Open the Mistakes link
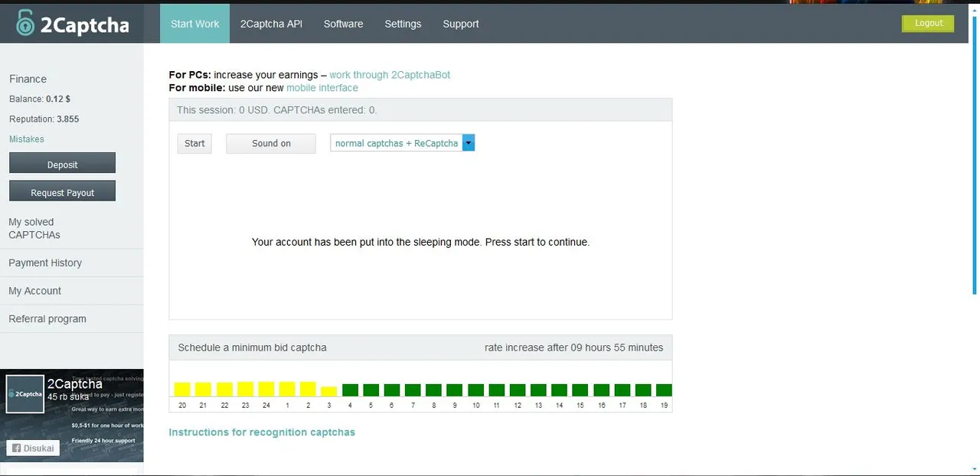Screen dimensions: 980x476 [x=27, y=139]
